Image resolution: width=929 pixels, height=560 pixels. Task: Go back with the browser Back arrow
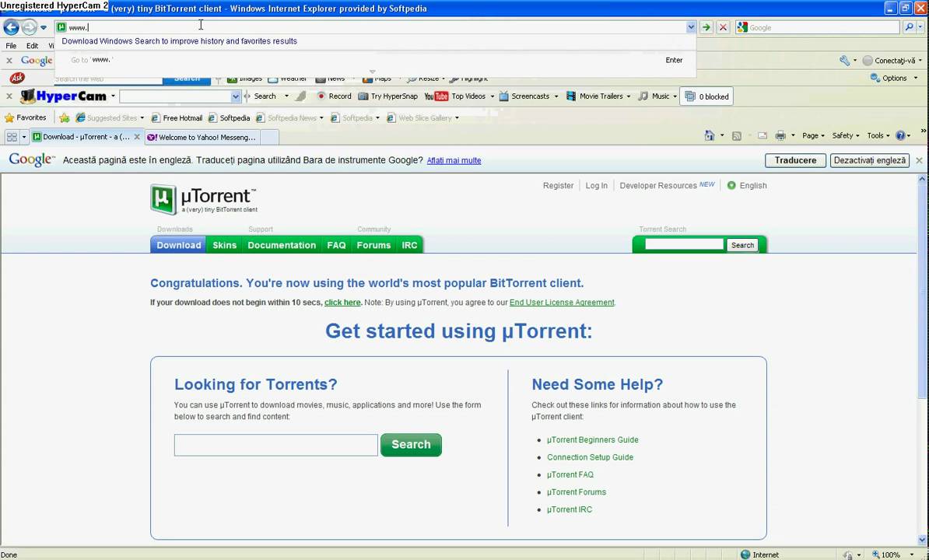tap(11, 27)
